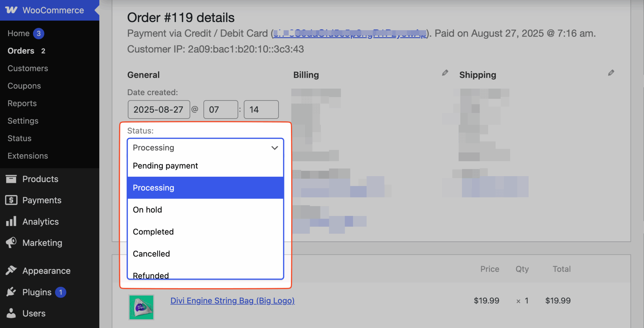Select Refunded in the status dropdown
Screen dimensions: 644x328
pyautogui.click(x=150, y=275)
